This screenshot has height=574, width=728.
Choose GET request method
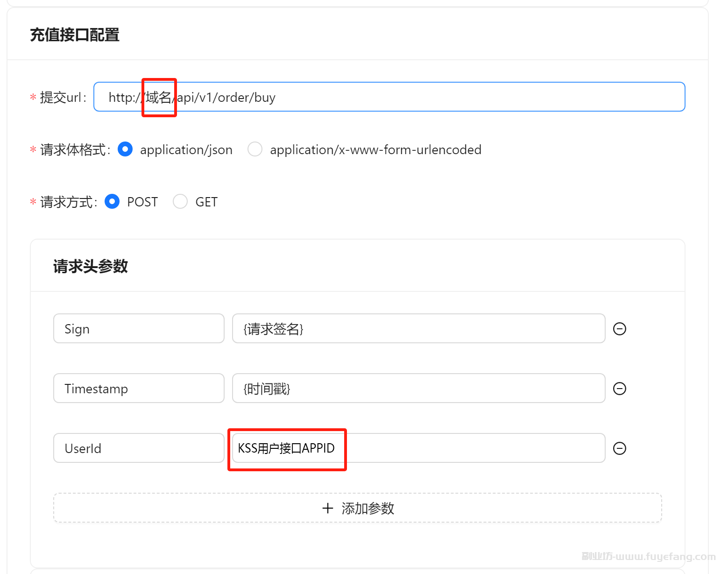(180, 202)
